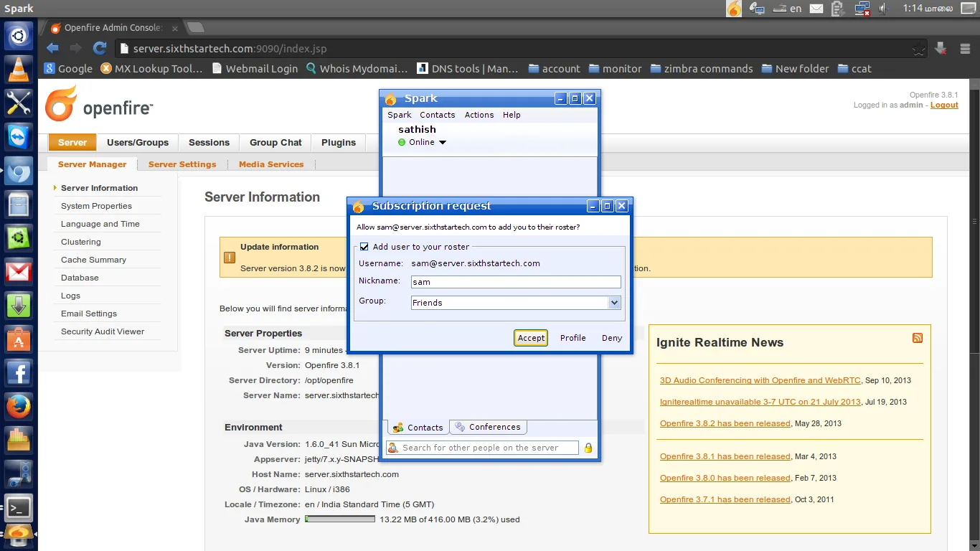Click the Java Memory usage bar
The image size is (980, 551).
[340, 519]
